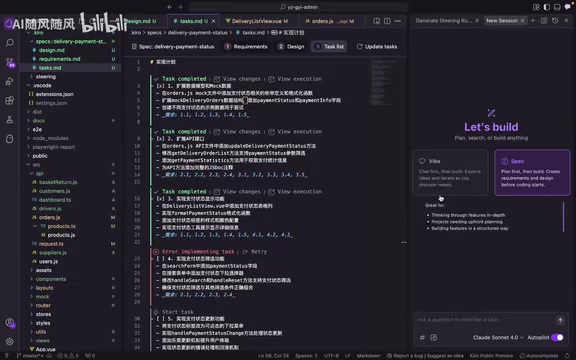Open the Search view in activity bar
This screenshot has width=576, height=360.
pyautogui.click(x=10, y=43)
